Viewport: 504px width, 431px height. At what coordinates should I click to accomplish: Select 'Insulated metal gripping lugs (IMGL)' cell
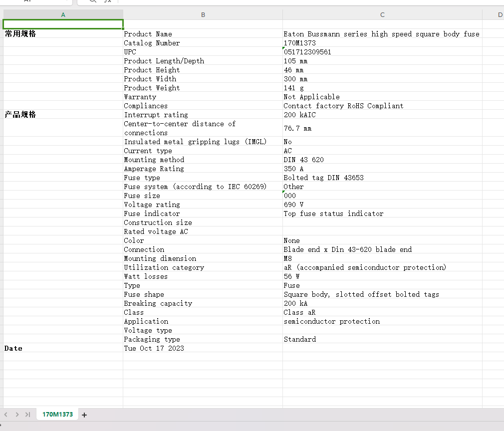[x=203, y=142]
